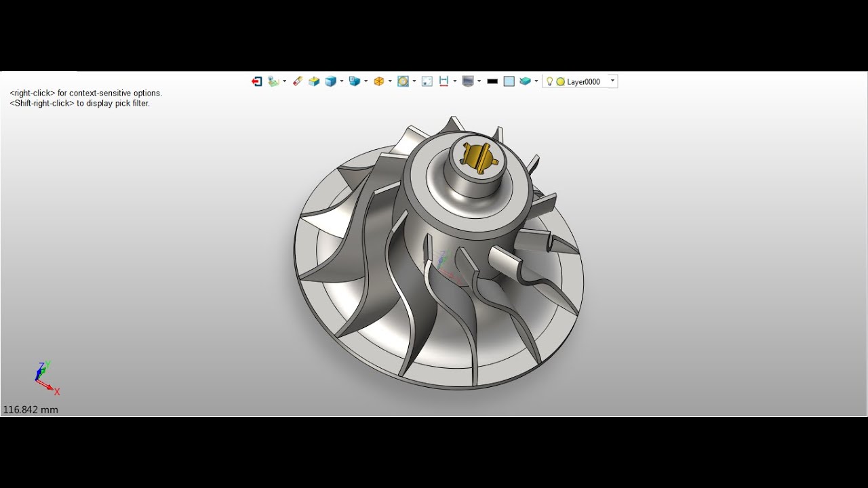Screen dimensions: 868x488
Task: Click the light blue color swatch
Action: 509,81
